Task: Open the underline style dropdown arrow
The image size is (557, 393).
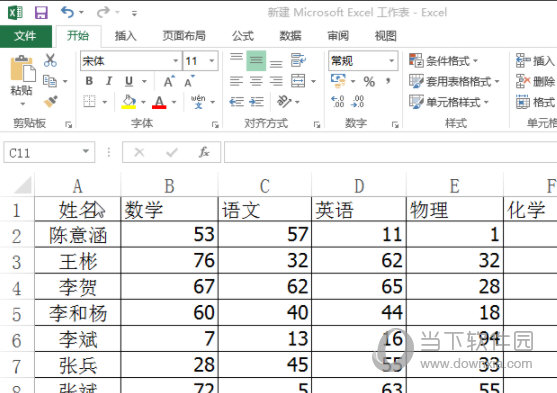Action: click(144, 82)
